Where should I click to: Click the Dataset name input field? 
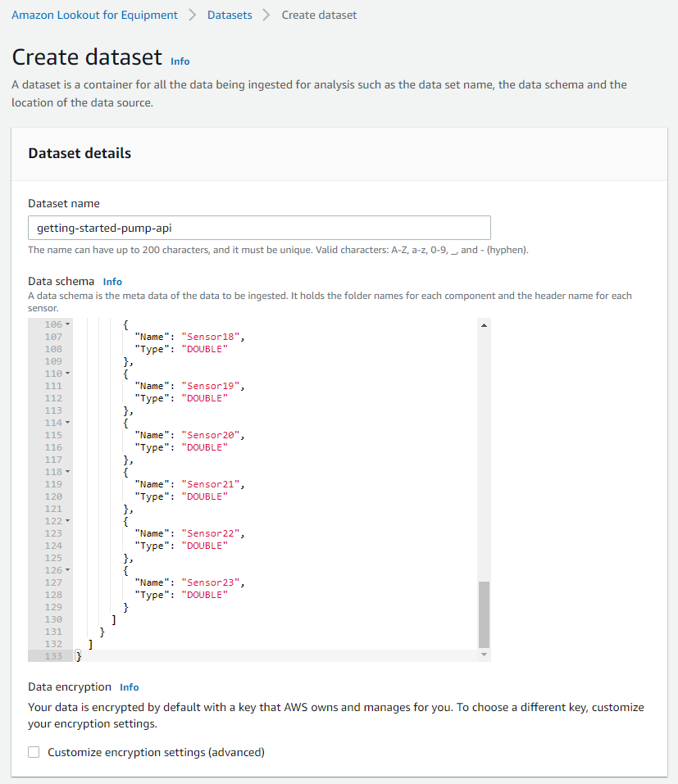coord(259,228)
